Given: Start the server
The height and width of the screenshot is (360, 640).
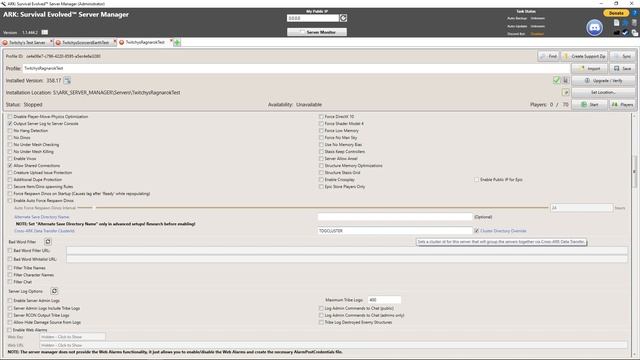Looking at the screenshot, I should (x=589, y=104).
